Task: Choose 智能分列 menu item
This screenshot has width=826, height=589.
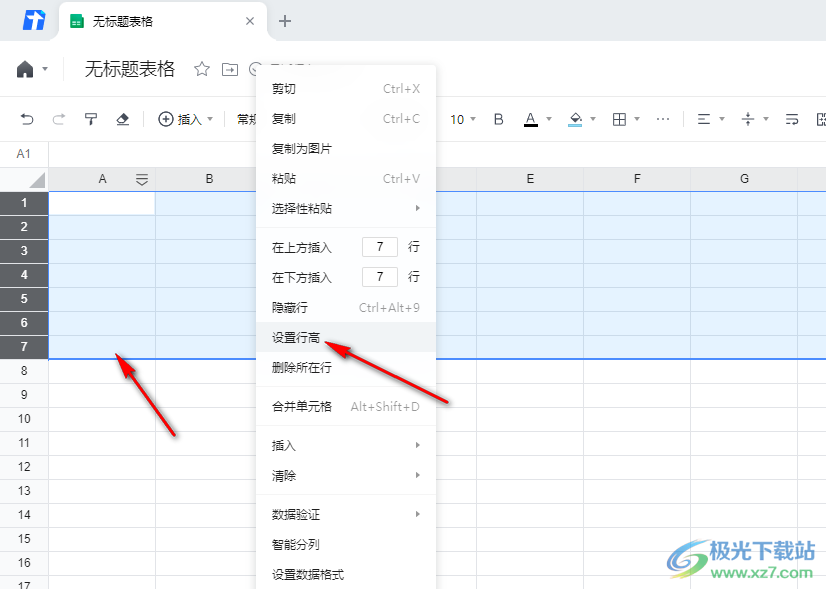Action: pos(346,545)
